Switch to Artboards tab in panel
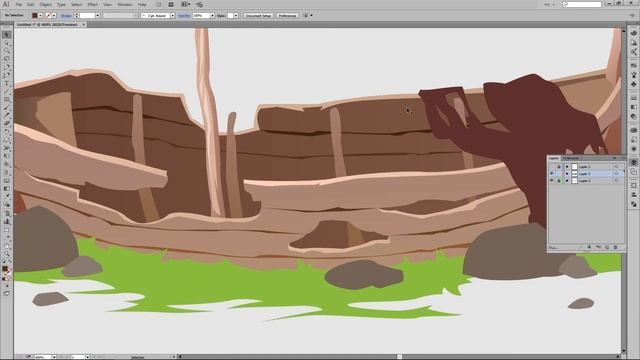This screenshot has width=640, height=360. click(x=571, y=158)
